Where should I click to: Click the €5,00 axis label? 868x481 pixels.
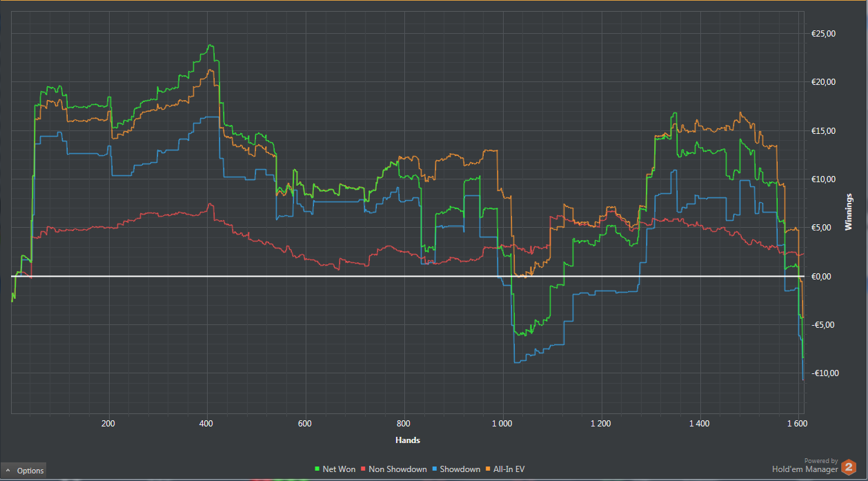coord(820,228)
